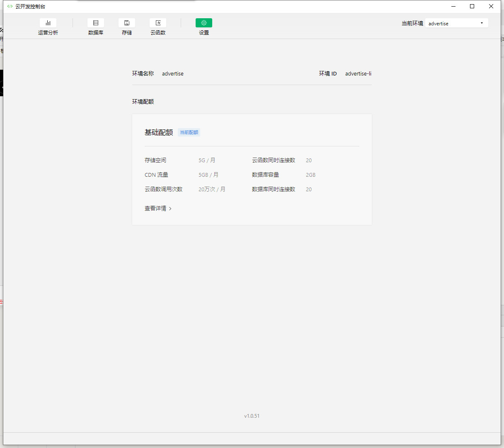Open the 数据库 database icon
The image size is (504, 448).
96,23
